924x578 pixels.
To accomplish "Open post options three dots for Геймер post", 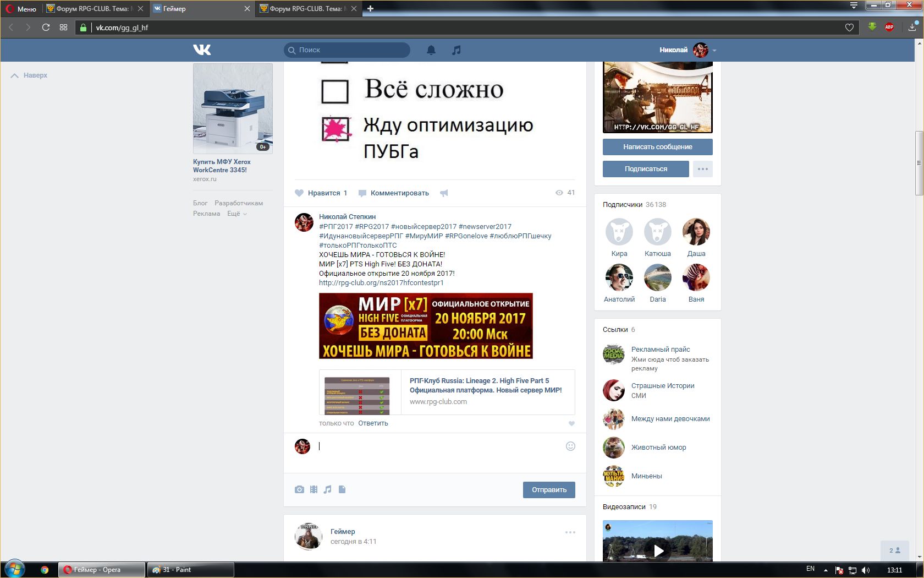I will 570,532.
